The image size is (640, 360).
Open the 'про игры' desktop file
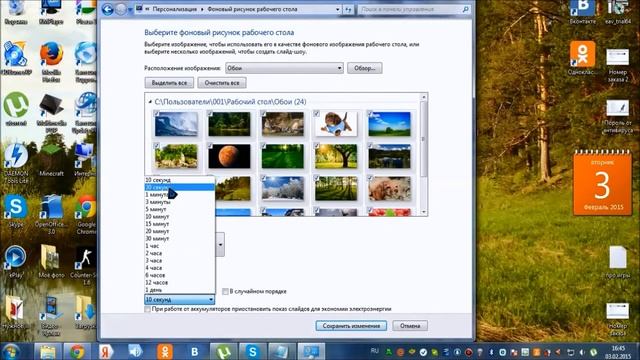click(x=618, y=262)
